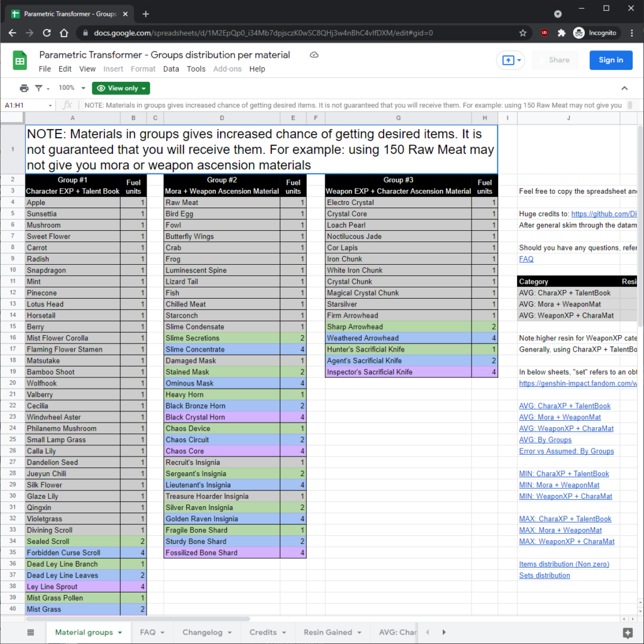
Task: Open the FAQ sheet tab dropdown arrow
Action: [163, 633]
